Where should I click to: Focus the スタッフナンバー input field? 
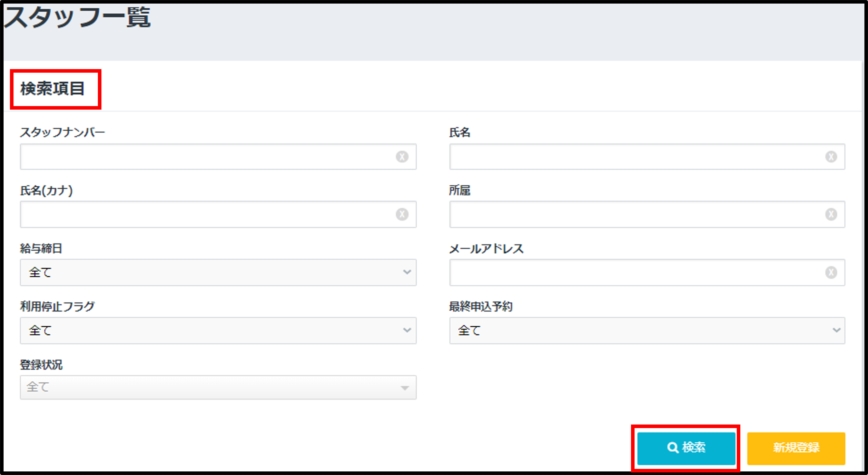tap(202, 157)
